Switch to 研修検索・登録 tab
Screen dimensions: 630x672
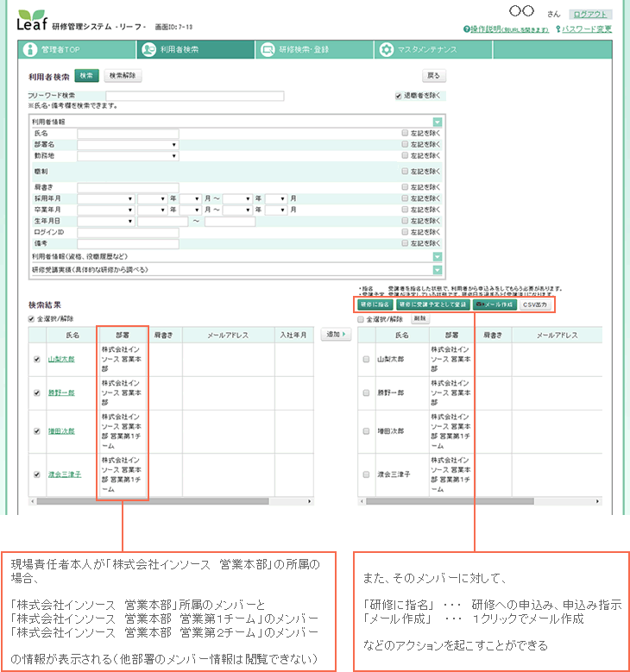point(315,50)
